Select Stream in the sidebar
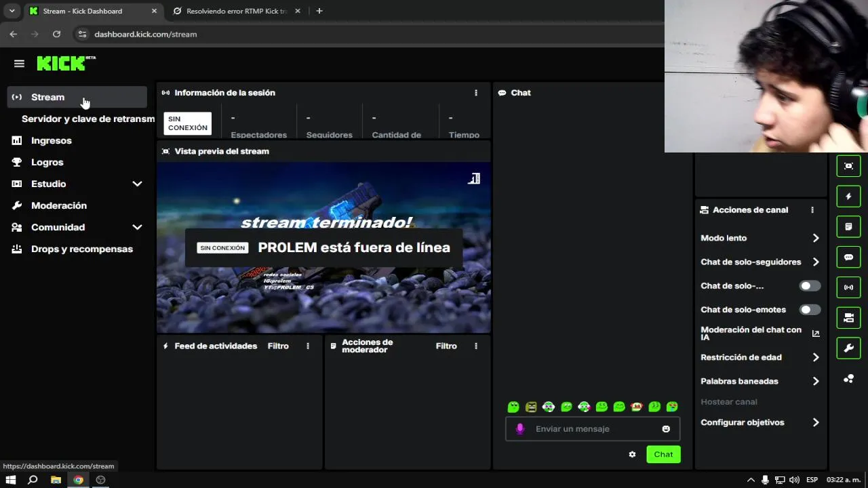 77,97
